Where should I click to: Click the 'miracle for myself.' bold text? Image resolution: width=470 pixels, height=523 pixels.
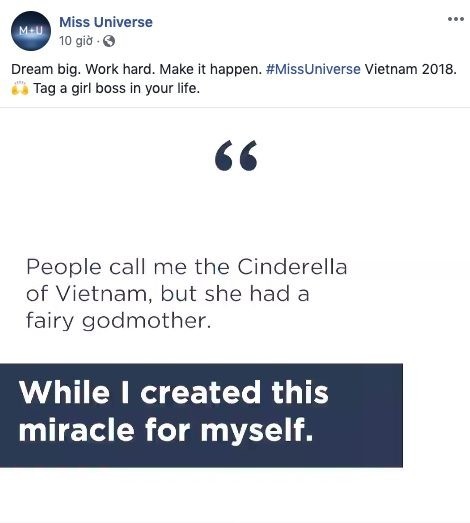coord(166,430)
